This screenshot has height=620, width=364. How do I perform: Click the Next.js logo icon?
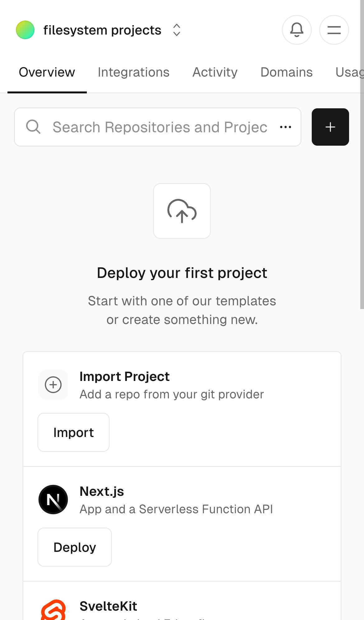pyautogui.click(x=53, y=500)
